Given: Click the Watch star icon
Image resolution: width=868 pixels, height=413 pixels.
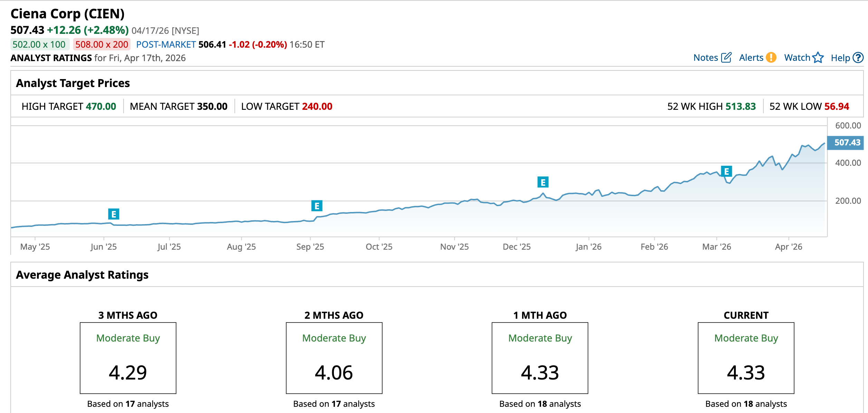Looking at the screenshot, I should click(818, 57).
